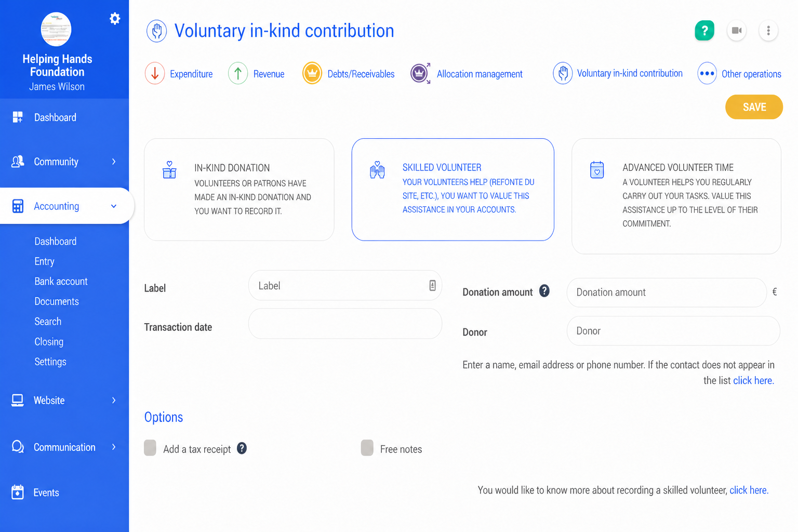Expand the Community sidebar section
The height and width of the screenshot is (532, 798).
pos(64,162)
